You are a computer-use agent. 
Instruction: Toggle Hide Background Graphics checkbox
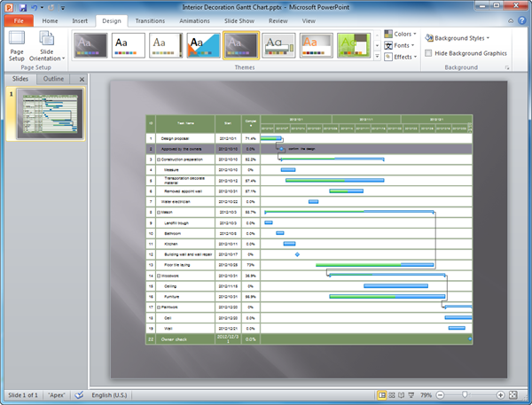[429, 53]
